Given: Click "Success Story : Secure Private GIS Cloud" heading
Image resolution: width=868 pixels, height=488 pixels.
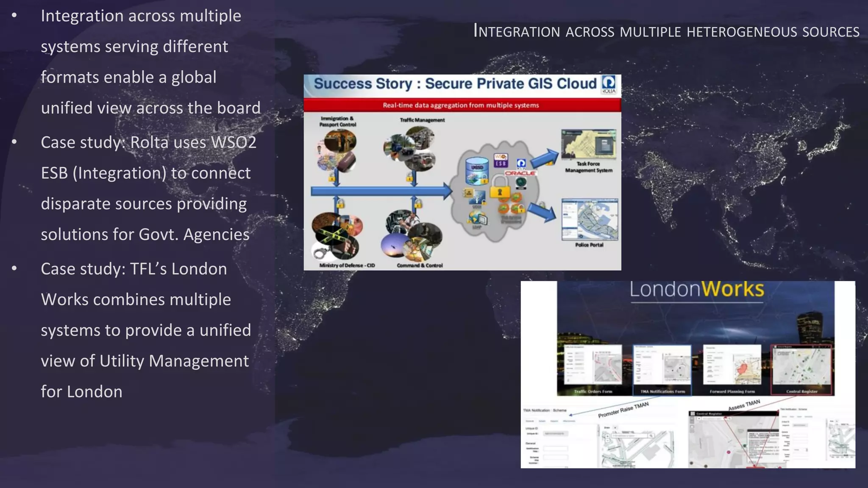Looking at the screenshot, I should tap(455, 84).
